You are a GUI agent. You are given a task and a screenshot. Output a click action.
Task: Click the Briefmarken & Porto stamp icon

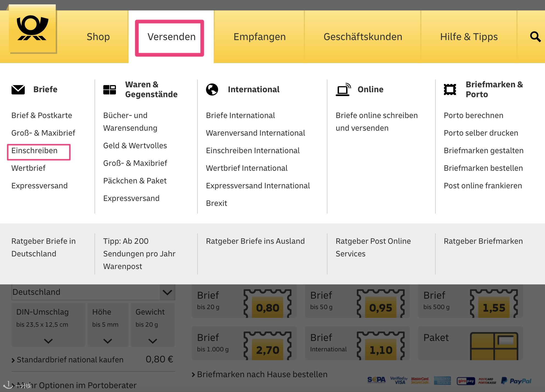[x=450, y=89]
